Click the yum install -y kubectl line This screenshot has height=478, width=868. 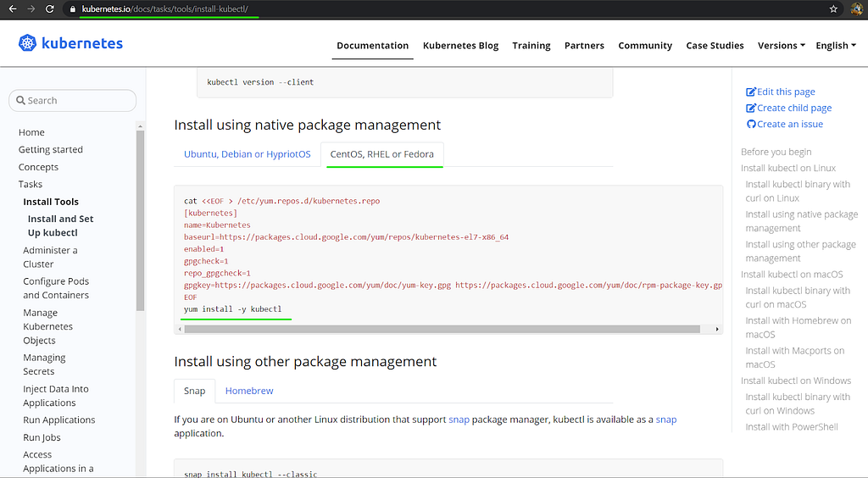(x=232, y=308)
